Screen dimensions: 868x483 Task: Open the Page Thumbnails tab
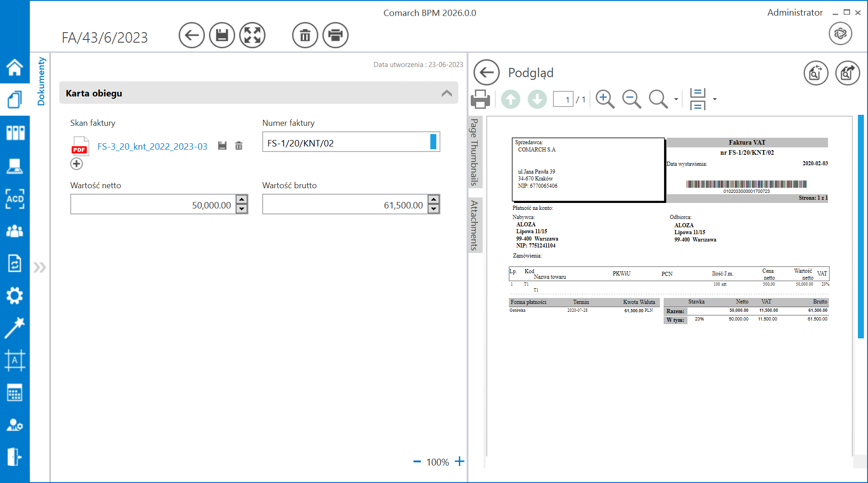pos(474,152)
